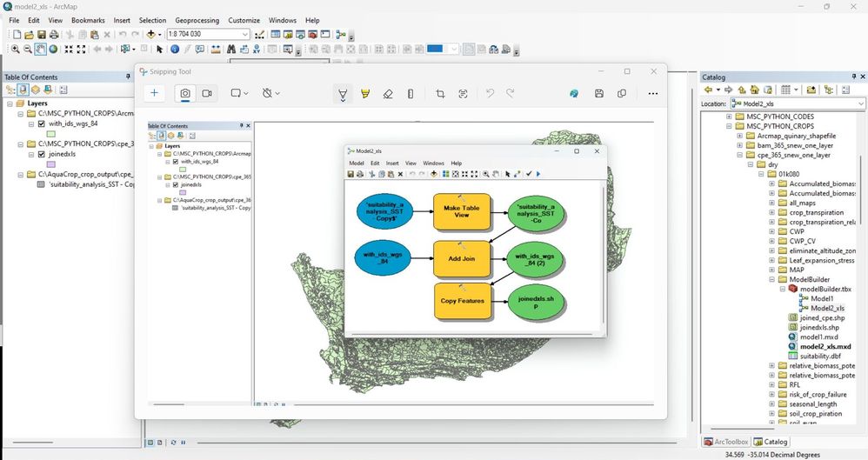Open the Catalog Location dropdown
868x460 pixels.
click(861, 103)
